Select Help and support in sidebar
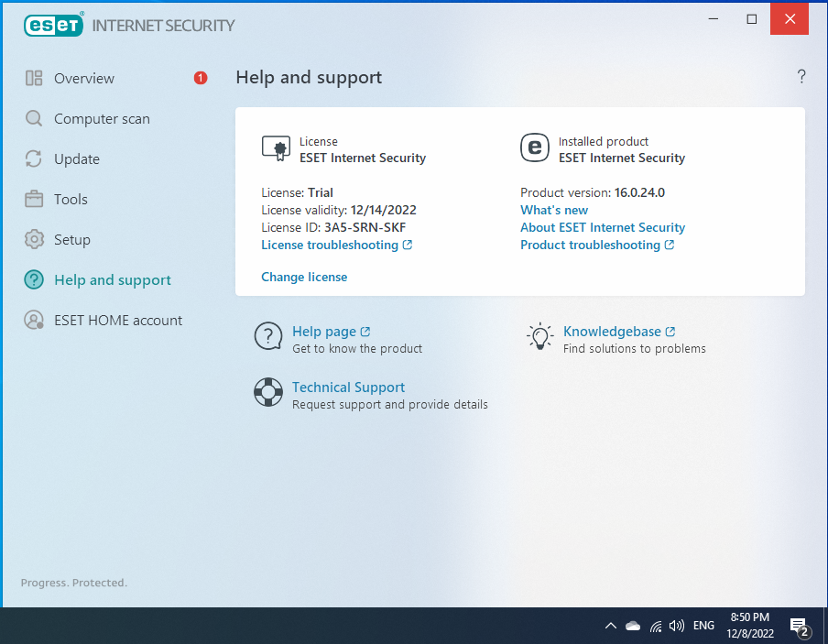 click(x=113, y=280)
